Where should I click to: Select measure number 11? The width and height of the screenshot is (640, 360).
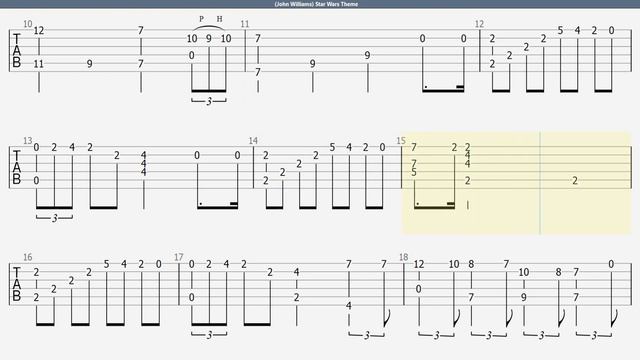[x=245, y=24]
